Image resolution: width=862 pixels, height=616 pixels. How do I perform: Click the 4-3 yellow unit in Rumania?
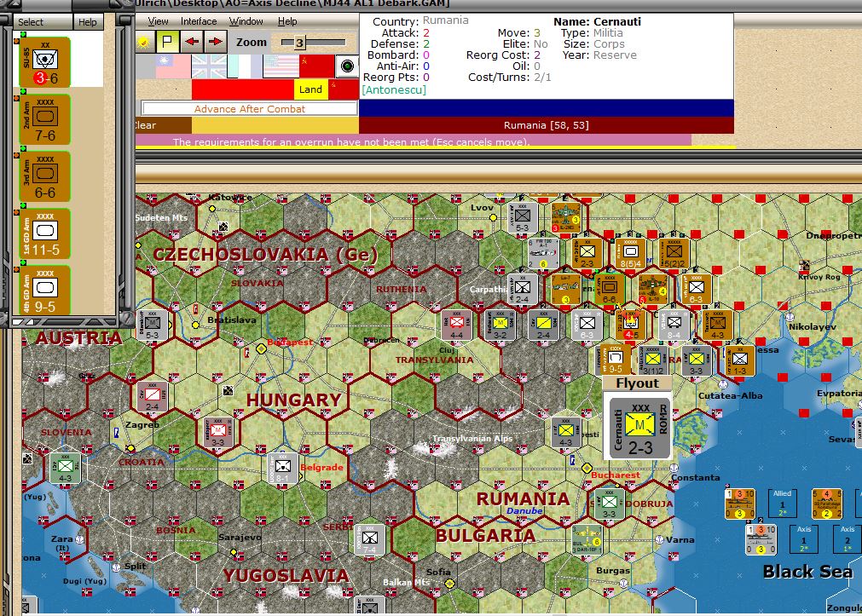click(x=565, y=433)
